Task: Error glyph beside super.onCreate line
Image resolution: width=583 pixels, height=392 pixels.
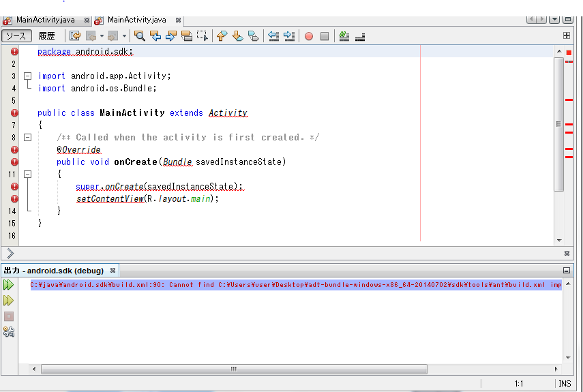Action: coord(14,186)
